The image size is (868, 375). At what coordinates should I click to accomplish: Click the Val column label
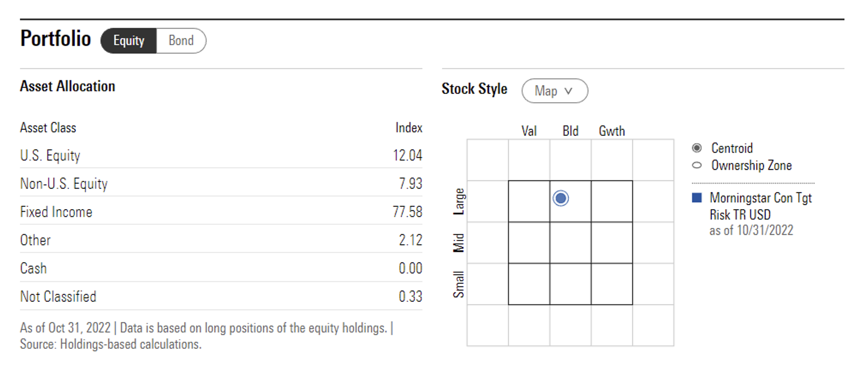(x=529, y=131)
